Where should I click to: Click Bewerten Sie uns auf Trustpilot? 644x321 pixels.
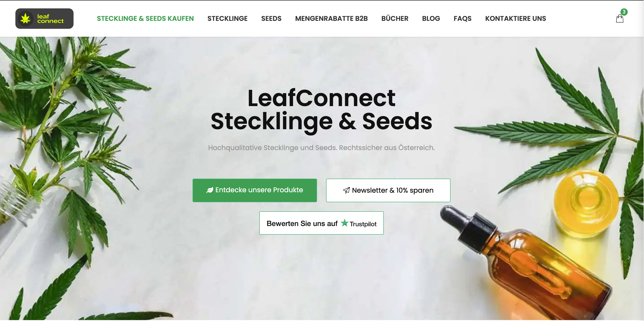tap(322, 223)
